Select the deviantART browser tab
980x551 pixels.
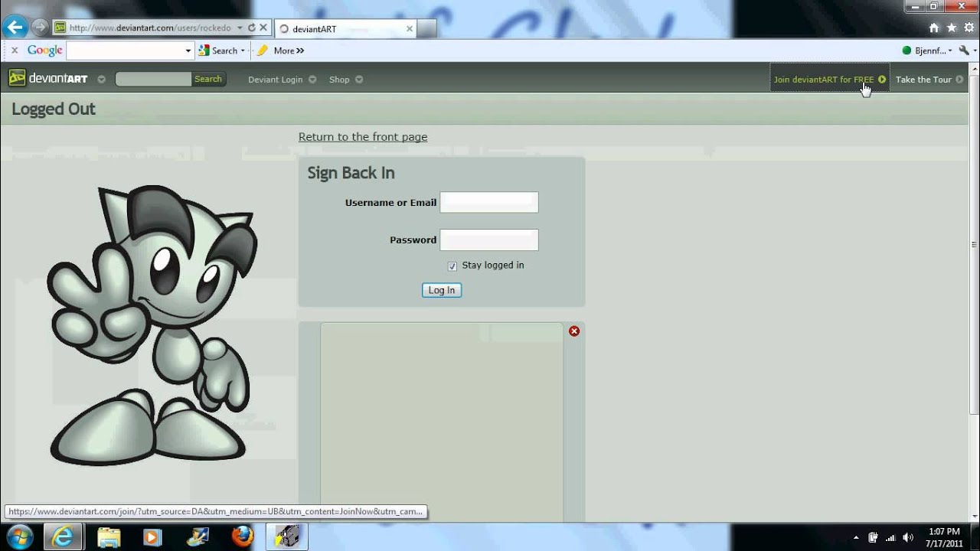[x=346, y=29]
